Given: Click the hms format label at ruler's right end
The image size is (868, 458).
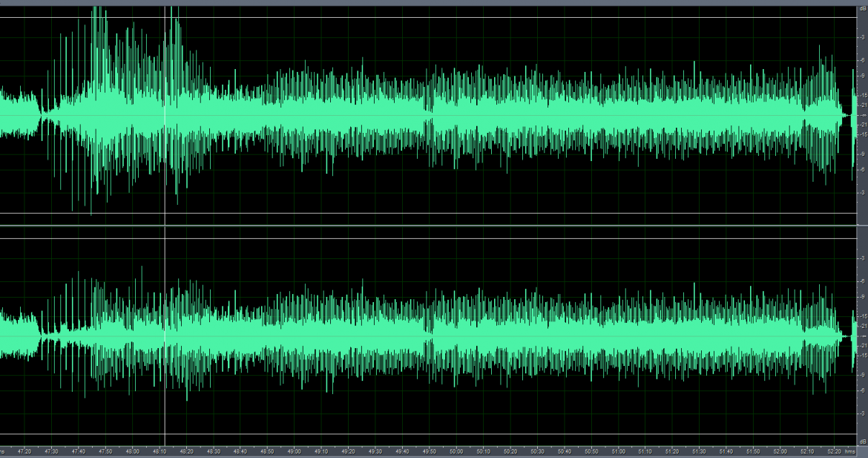Looking at the screenshot, I should 850,451.
